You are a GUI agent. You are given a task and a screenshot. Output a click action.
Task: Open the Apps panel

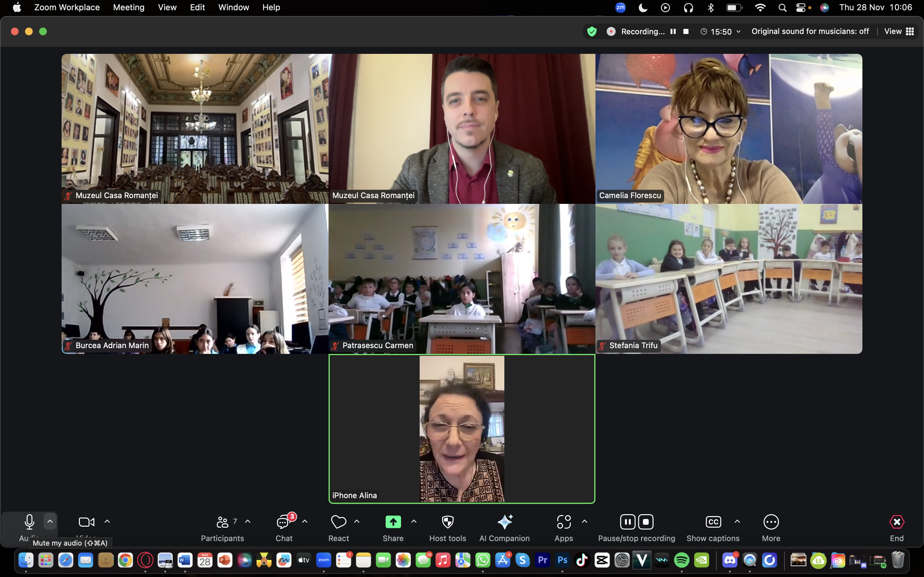564,522
